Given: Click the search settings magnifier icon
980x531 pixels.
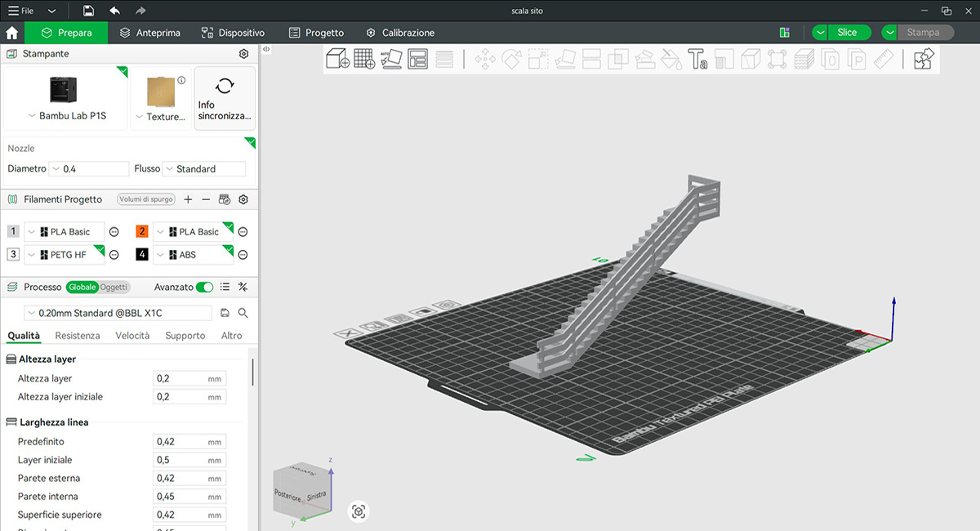Looking at the screenshot, I should pos(243,313).
